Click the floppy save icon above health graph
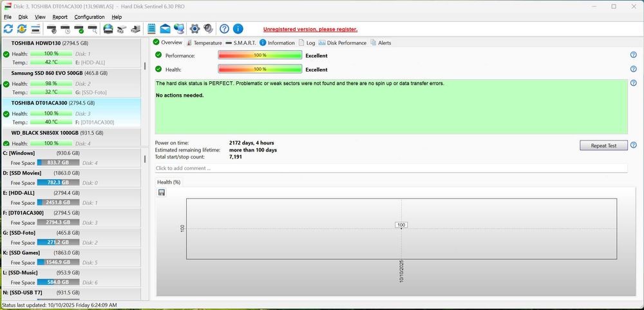This screenshot has height=310, width=644. (x=162, y=193)
